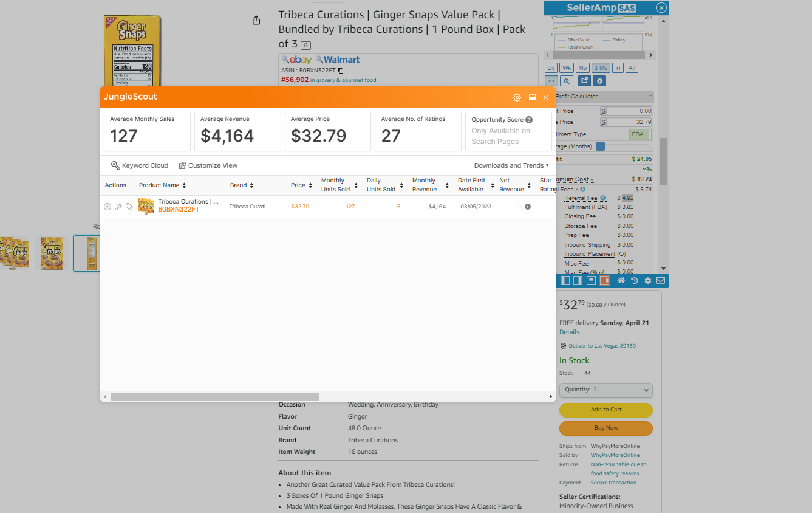Click the Total Fees info icon

[583, 190]
